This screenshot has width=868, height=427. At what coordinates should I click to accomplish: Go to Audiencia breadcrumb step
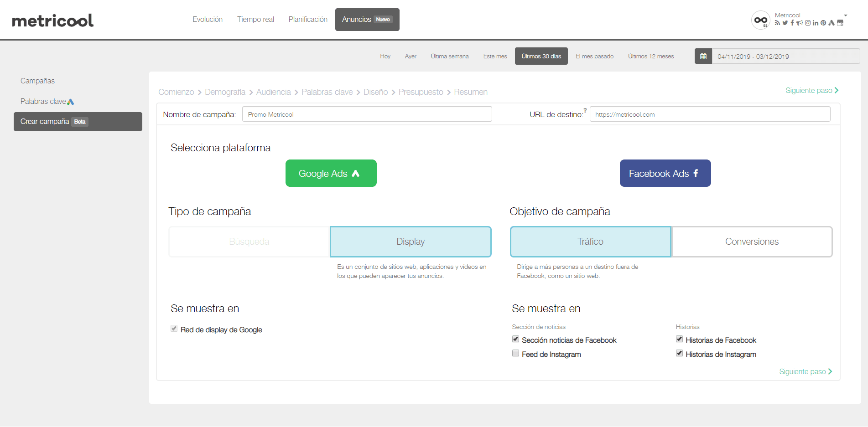[273, 92]
